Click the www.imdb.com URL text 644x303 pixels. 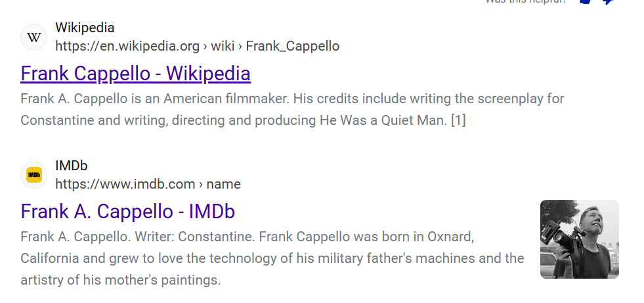(125, 184)
